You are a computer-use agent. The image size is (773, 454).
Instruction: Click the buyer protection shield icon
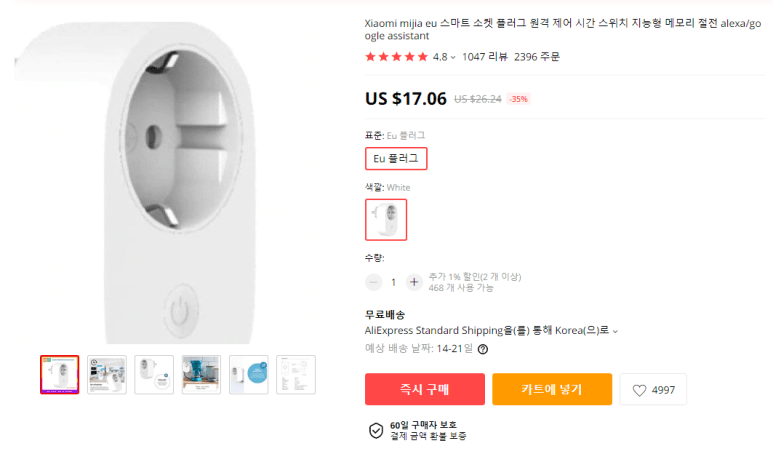click(x=376, y=431)
